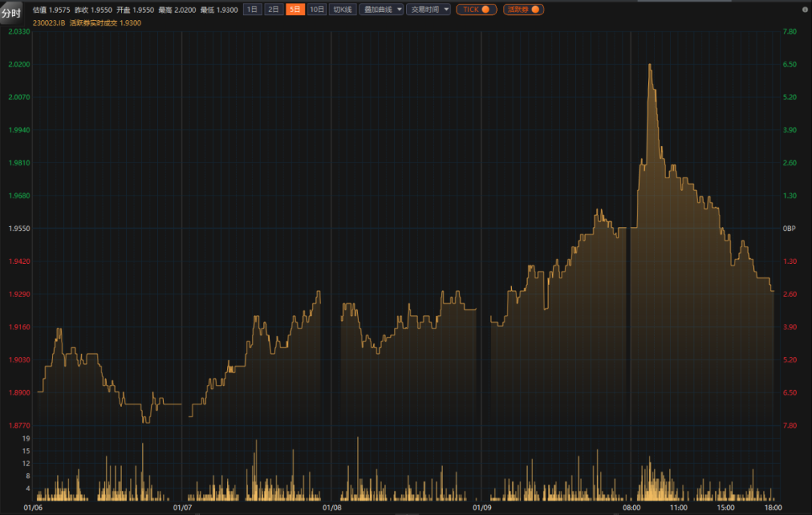Click the 0BP label on right axis
The height and width of the screenshot is (515, 812).
[789, 229]
